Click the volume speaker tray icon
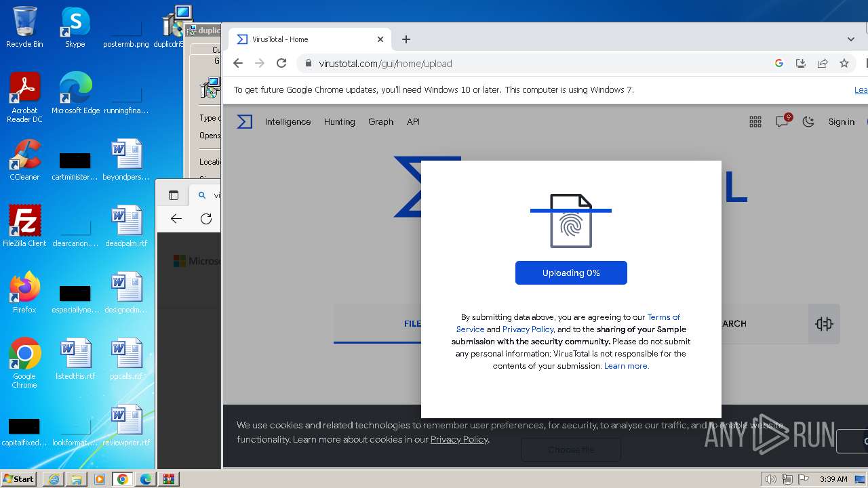Image resolution: width=868 pixels, height=488 pixels. coord(771,479)
